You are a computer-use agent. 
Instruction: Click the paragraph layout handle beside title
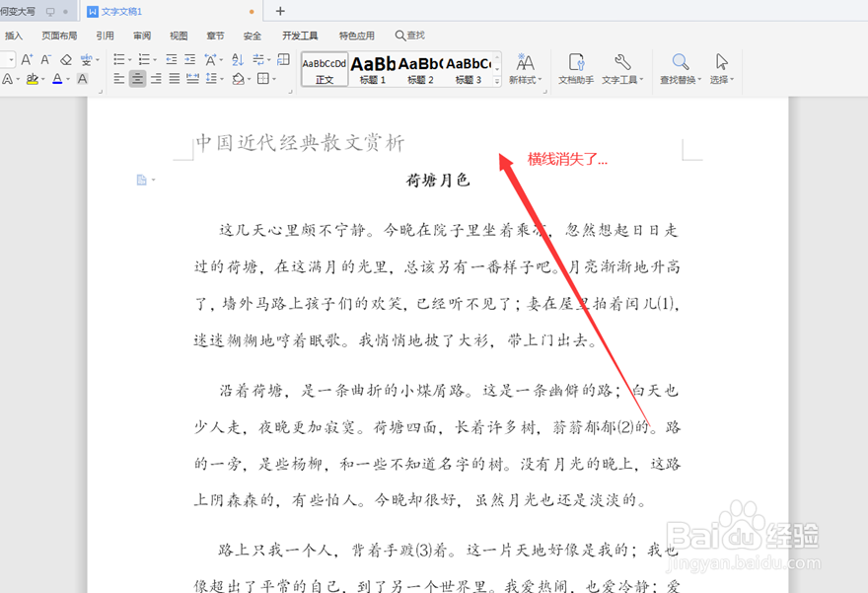point(146,180)
